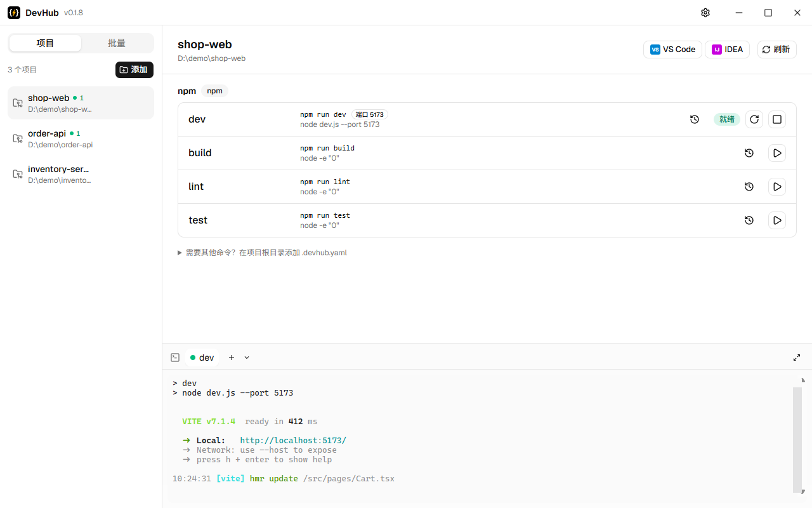Image resolution: width=812 pixels, height=508 pixels.
Task: Click the v0.1.8 version label
Action: 74,13
